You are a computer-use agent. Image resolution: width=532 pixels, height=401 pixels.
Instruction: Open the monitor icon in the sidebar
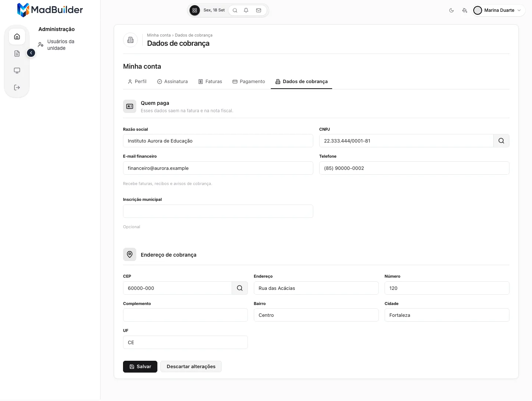pyautogui.click(x=17, y=71)
